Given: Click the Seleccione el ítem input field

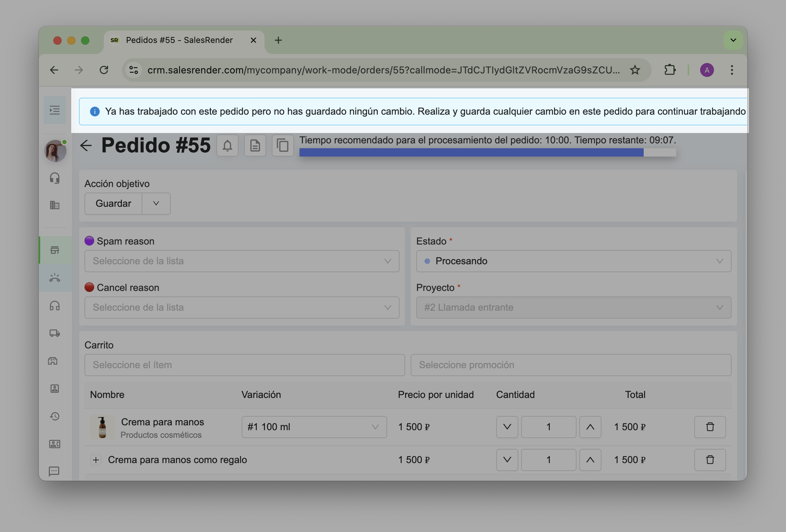Looking at the screenshot, I should click(244, 365).
